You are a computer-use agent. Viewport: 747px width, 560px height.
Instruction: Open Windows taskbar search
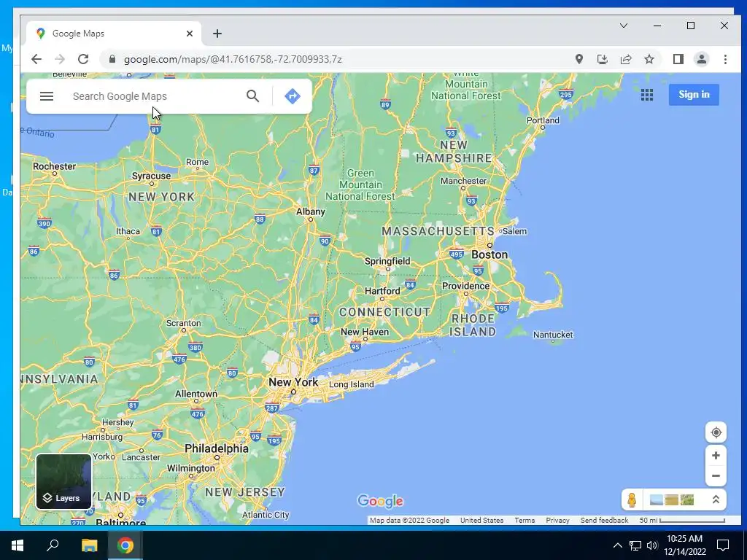[53, 545]
